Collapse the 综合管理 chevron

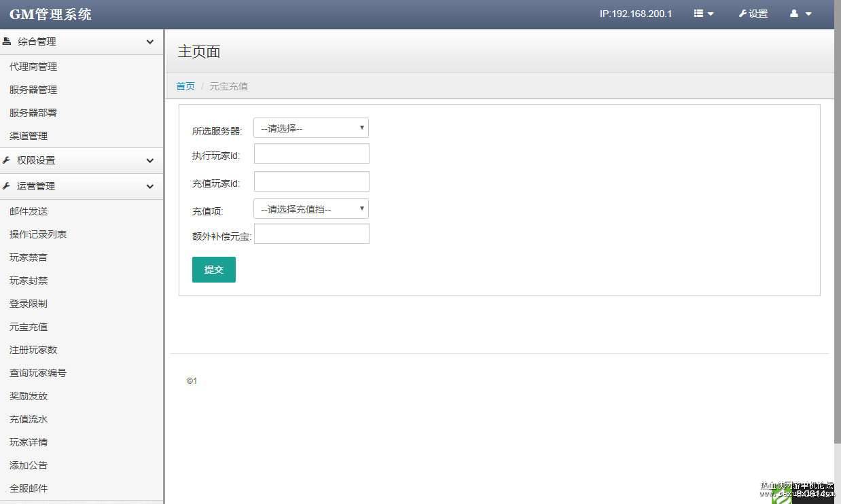tap(150, 42)
